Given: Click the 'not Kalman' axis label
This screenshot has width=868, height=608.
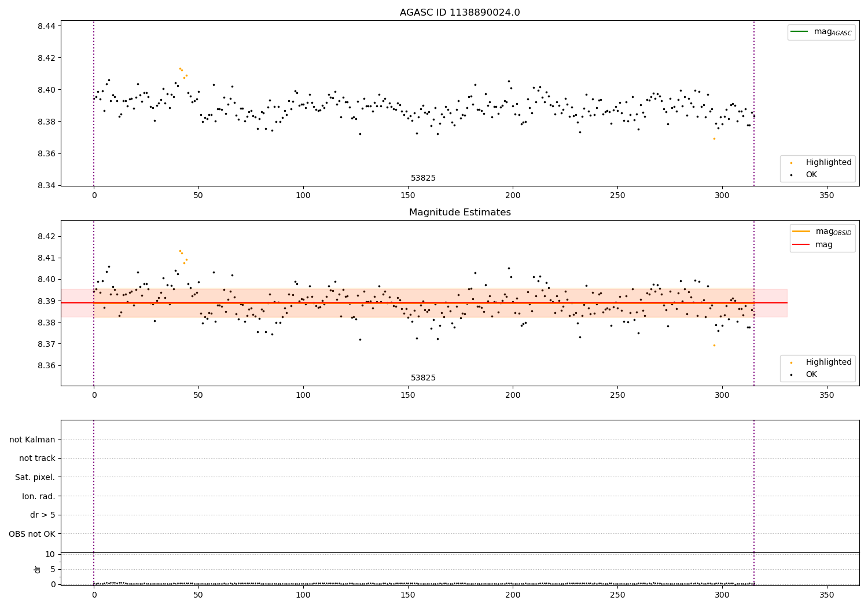Looking at the screenshot, I should 32,439.
